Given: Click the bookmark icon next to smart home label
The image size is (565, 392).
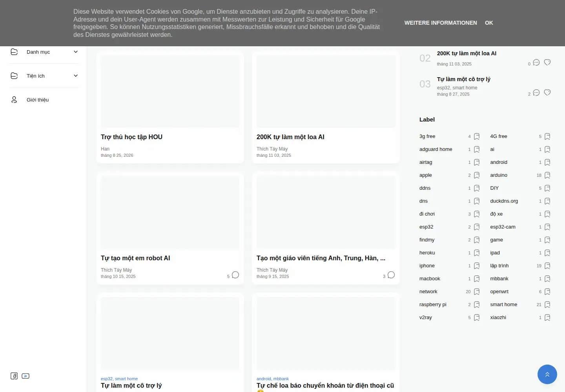Looking at the screenshot, I should 547,305.
